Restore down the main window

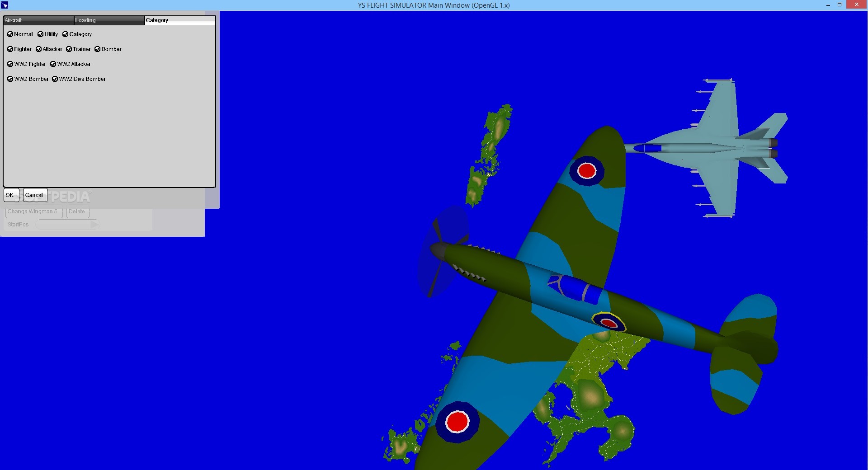tap(840, 5)
